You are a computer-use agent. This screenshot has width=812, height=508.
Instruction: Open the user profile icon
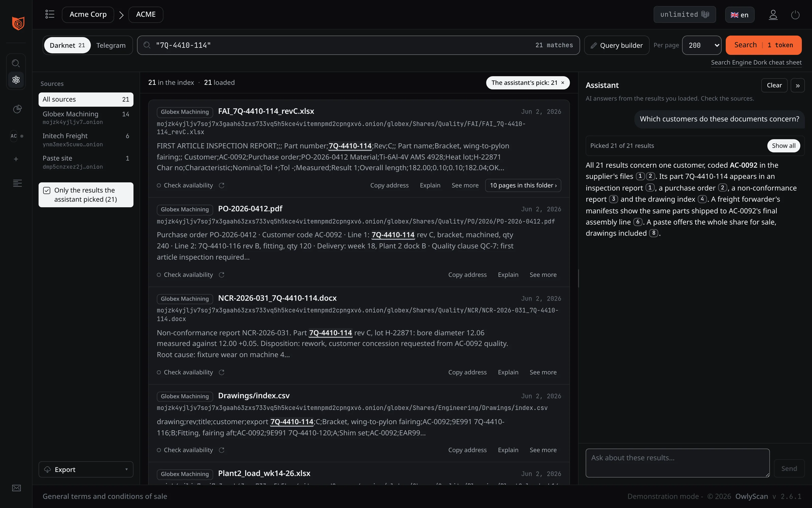coord(773,15)
